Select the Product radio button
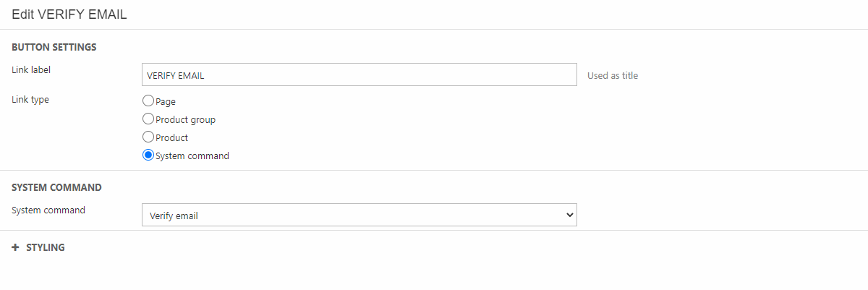The image size is (868, 290). click(148, 137)
